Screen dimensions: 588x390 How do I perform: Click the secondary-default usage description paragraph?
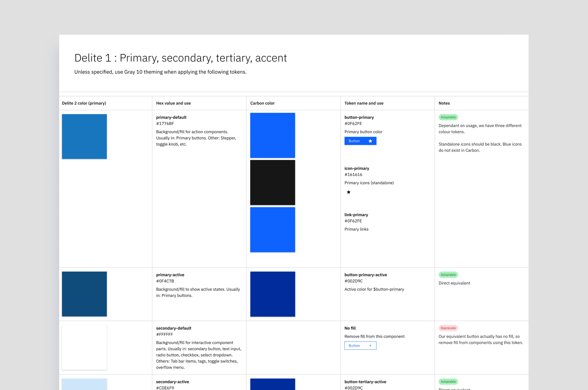(x=199, y=355)
